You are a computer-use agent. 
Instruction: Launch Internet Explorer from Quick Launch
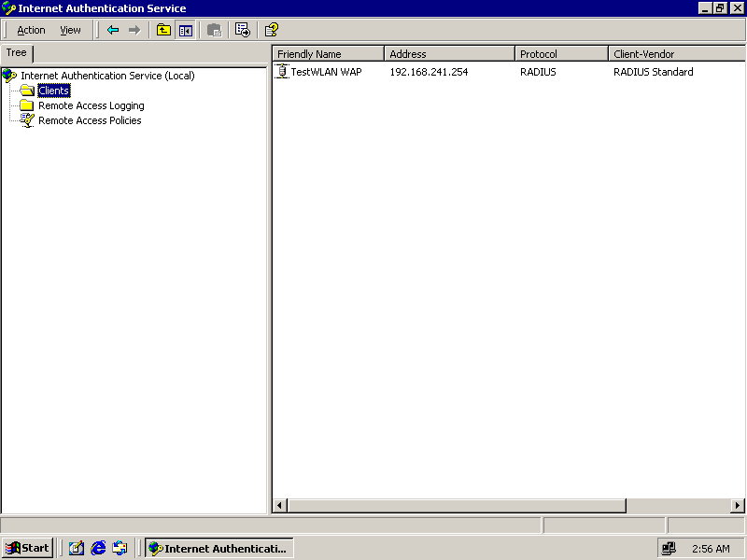(x=98, y=548)
